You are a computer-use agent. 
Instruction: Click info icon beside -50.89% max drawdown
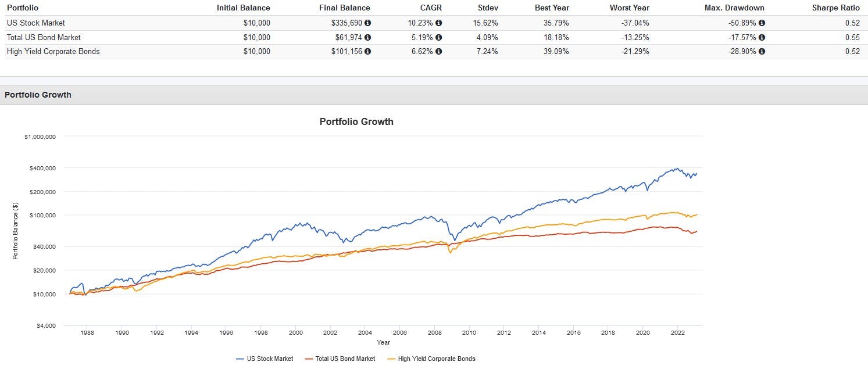pos(762,23)
